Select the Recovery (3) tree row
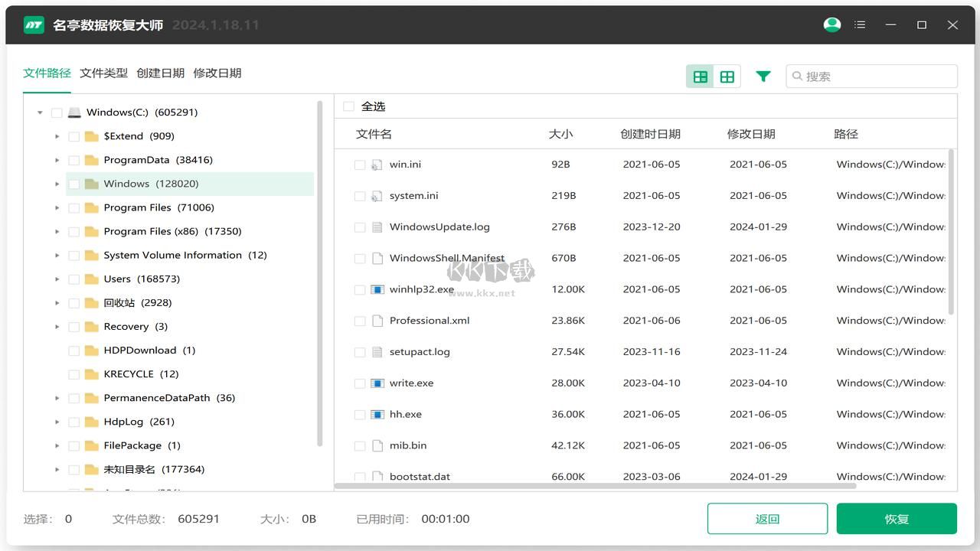This screenshot has width=980, height=551. (190, 326)
